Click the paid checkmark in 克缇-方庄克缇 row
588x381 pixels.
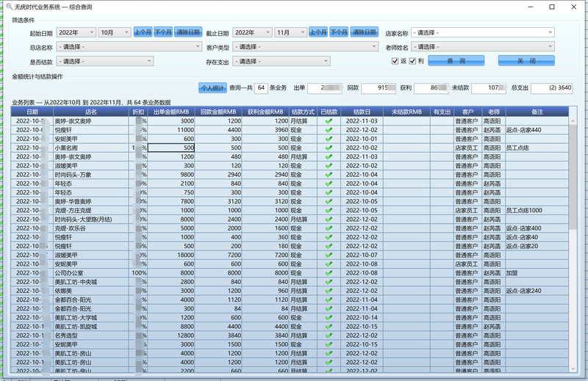coord(329,211)
